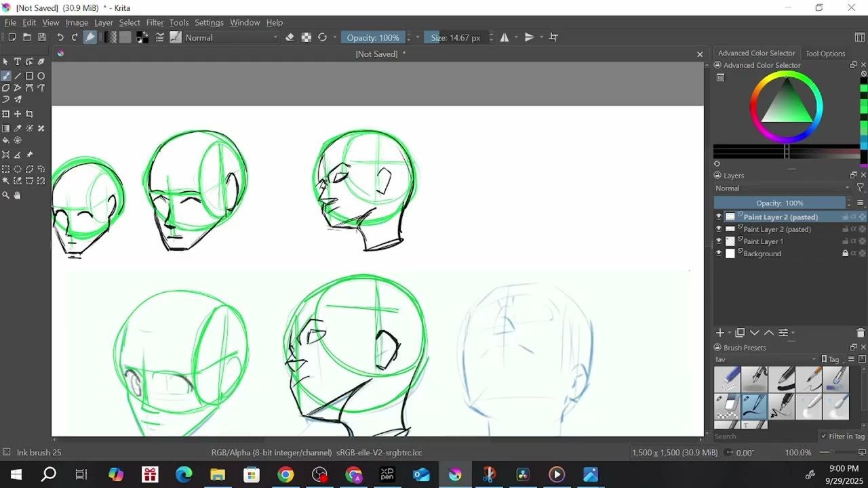Redo the last undone action
Screen dimensions: 868x488
click(x=75, y=37)
